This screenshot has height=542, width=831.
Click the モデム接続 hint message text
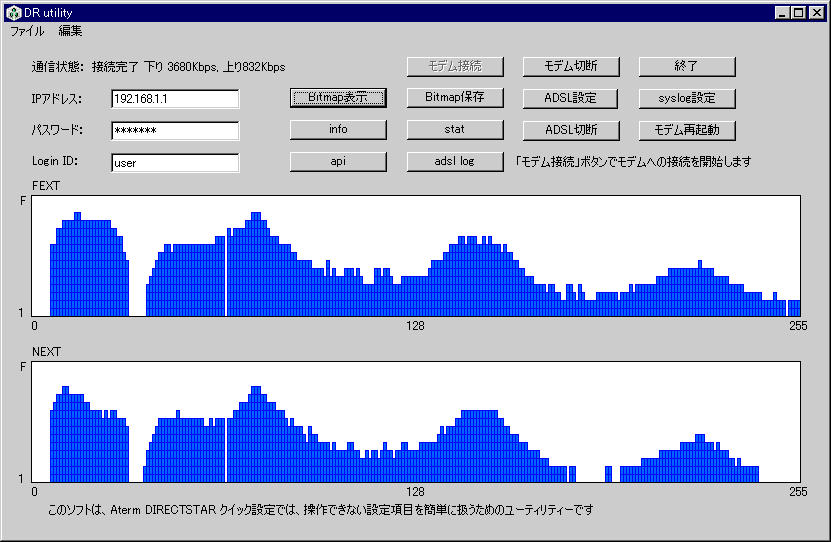coord(633,162)
